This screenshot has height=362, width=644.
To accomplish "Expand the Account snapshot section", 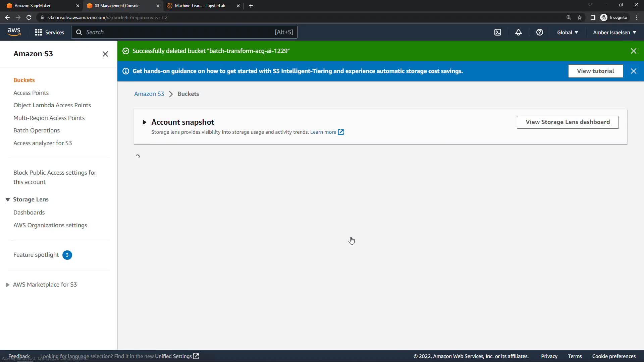I will coord(145,122).
